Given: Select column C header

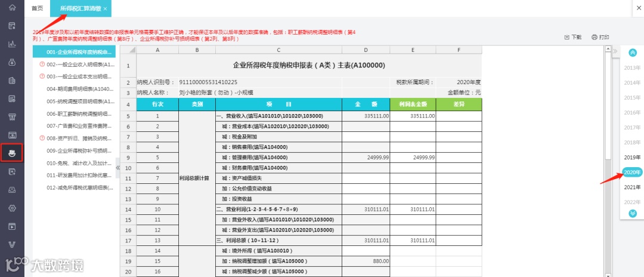Looking at the screenshot, I should pos(279,50).
